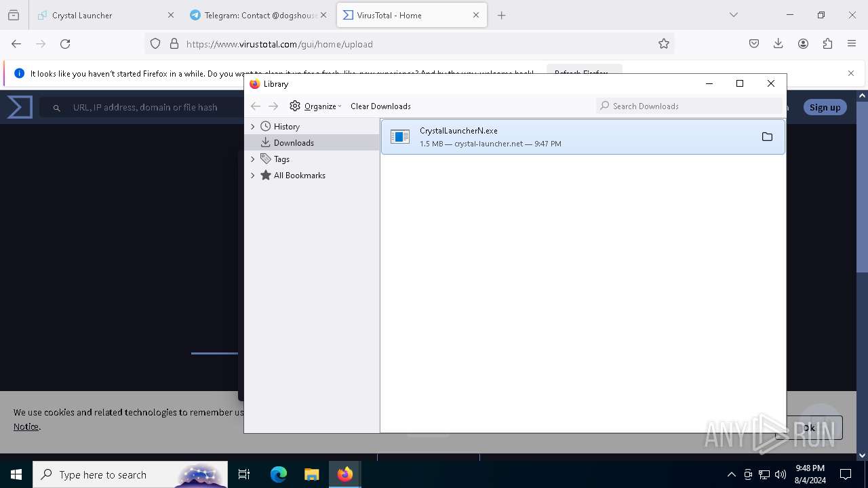The image size is (868, 488).
Task: Open Task View on taskbar
Action: (x=244, y=474)
